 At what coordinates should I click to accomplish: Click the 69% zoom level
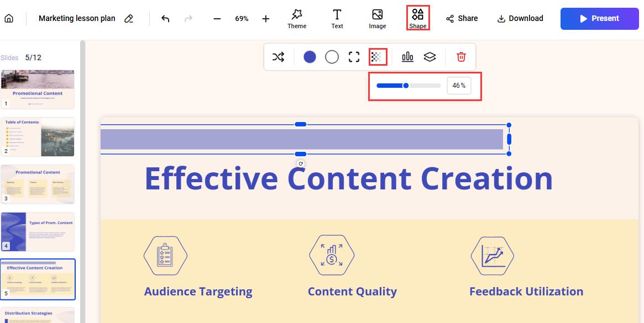tap(242, 18)
